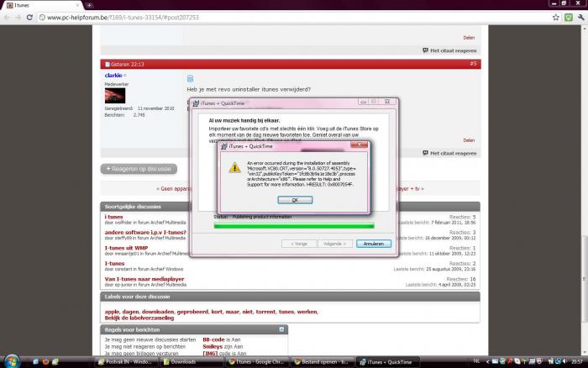Open Chrome wrench settings menu
Screen dimensions: 588x368
(581, 18)
